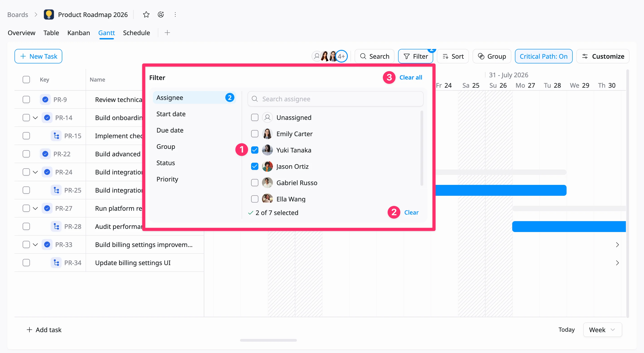
Task: Switch to the Table tab
Action: tap(51, 33)
